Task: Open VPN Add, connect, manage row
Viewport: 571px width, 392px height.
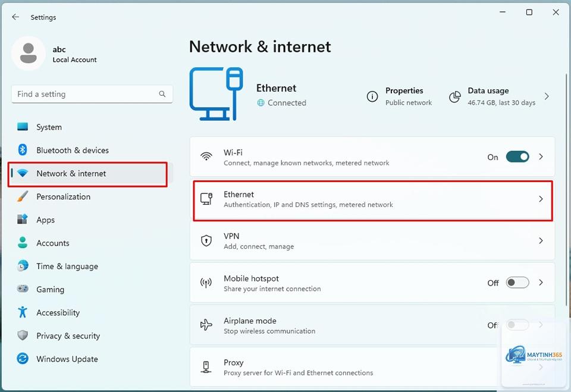Action: [x=372, y=240]
